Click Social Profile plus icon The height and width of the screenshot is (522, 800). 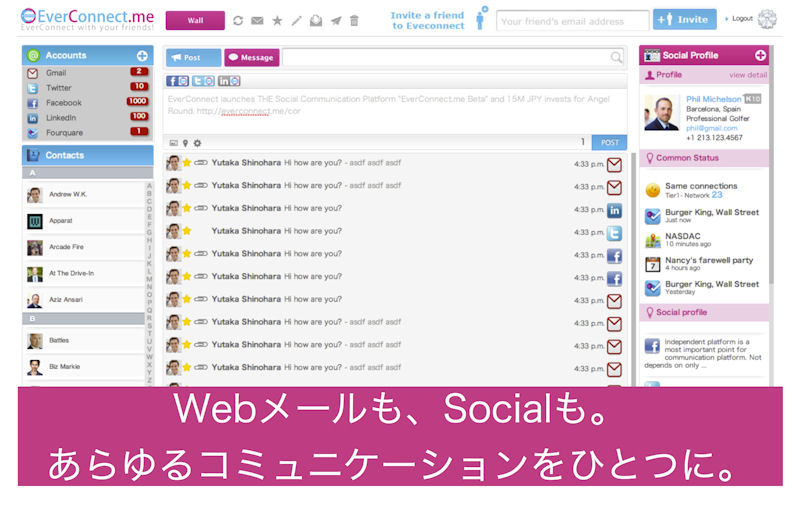[760, 55]
